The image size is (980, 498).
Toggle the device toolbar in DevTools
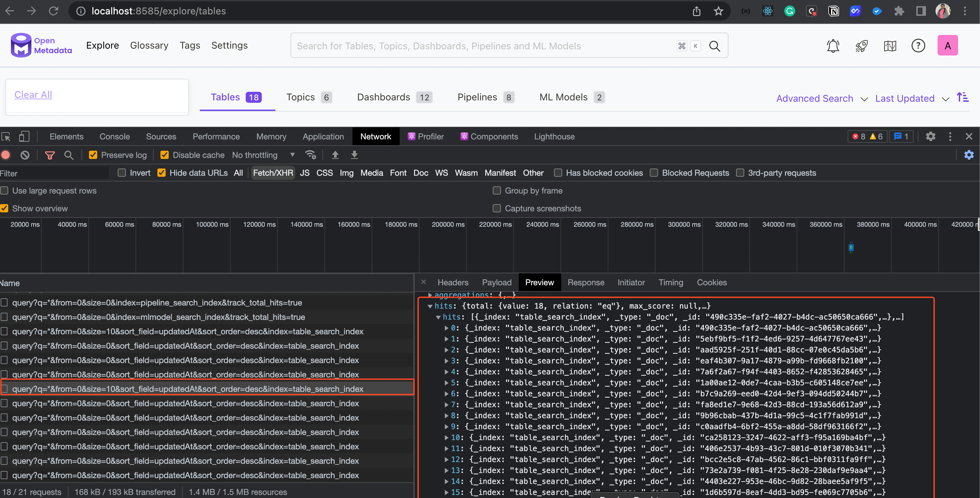(x=24, y=136)
